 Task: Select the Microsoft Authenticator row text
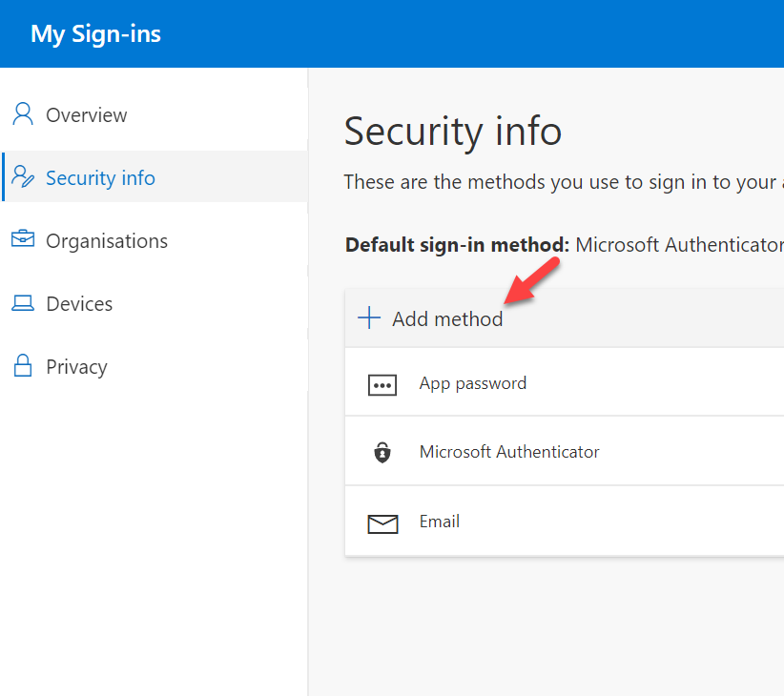point(509,452)
